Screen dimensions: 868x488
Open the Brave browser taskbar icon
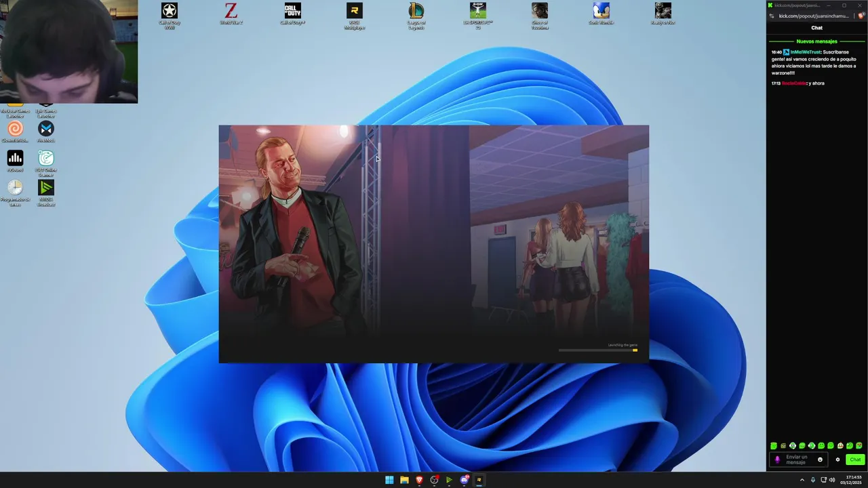(x=419, y=480)
